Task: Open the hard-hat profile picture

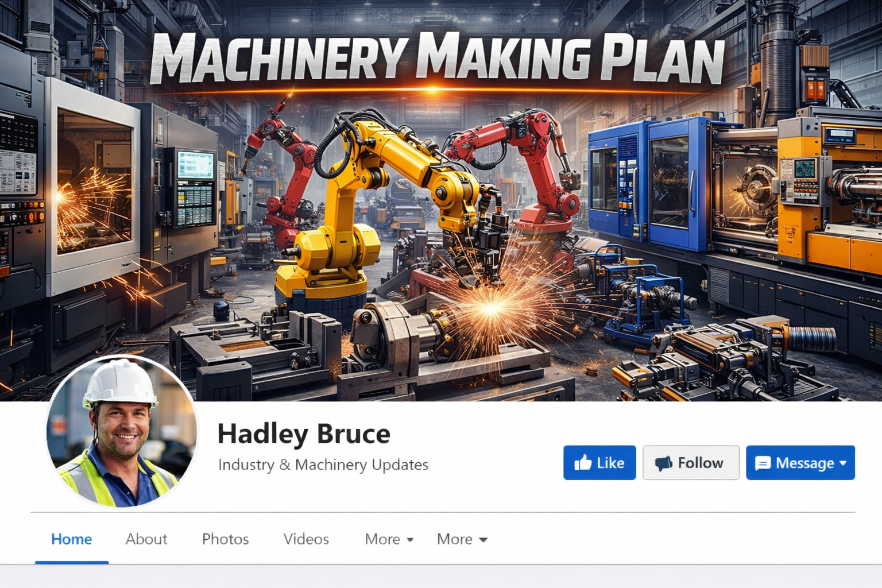Action: click(122, 431)
